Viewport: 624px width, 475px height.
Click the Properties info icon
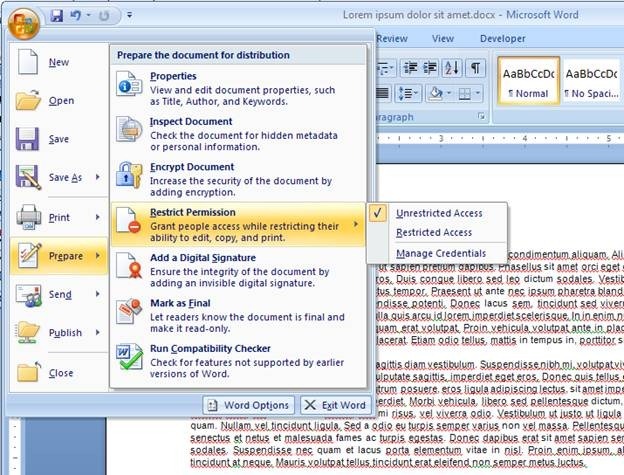click(x=129, y=84)
